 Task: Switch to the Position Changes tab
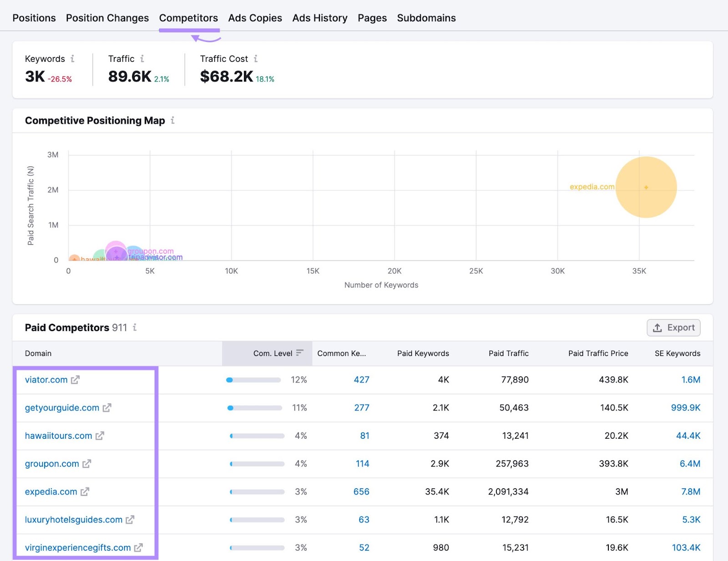tap(107, 18)
